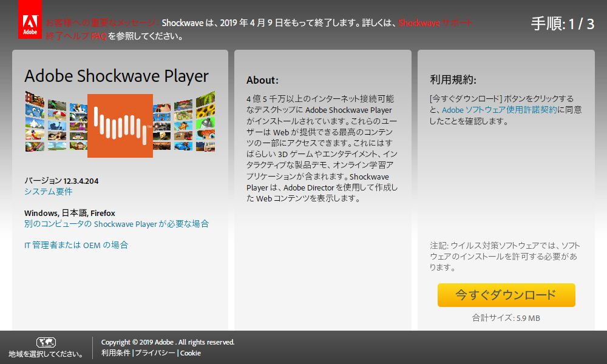Screen dimensions: 607x364
Task: Open the Cookie footer link
Action: (191, 353)
